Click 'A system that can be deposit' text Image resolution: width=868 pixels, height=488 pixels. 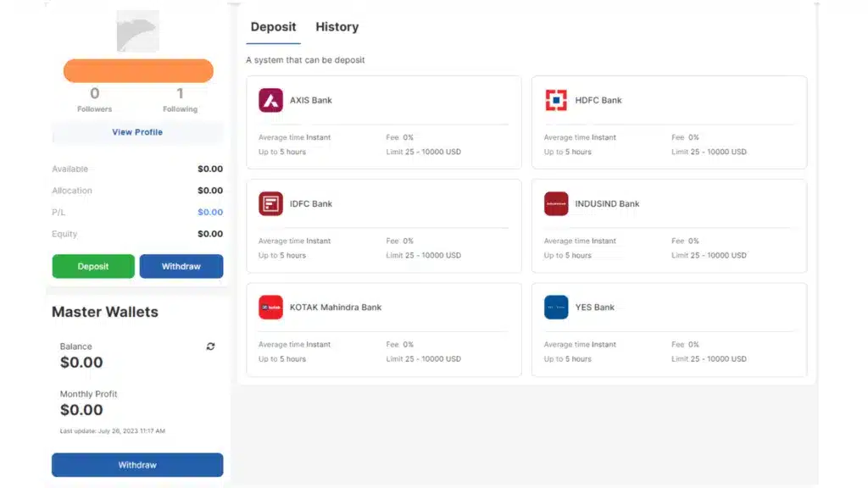click(x=305, y=60)
